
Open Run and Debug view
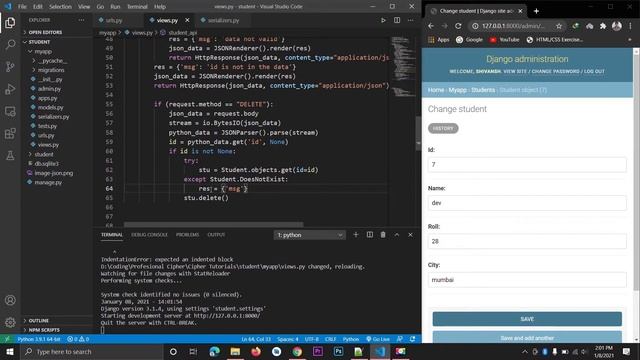pyautogui.click(x=10, y=89)
